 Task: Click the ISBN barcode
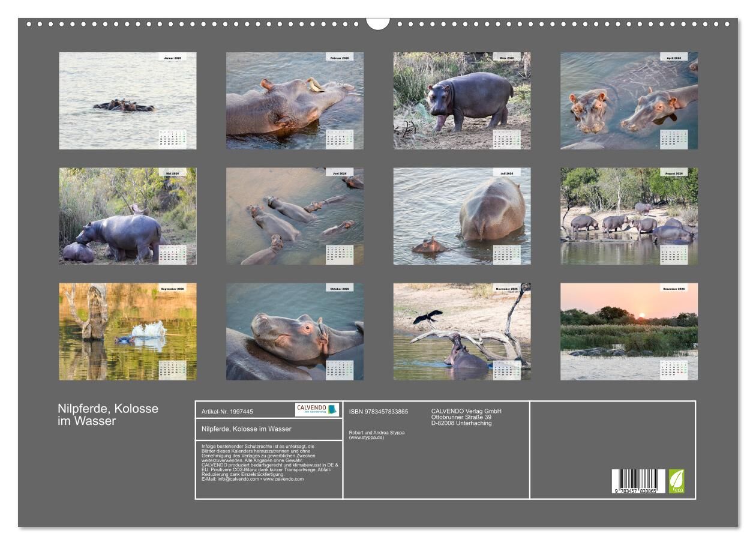638,481
